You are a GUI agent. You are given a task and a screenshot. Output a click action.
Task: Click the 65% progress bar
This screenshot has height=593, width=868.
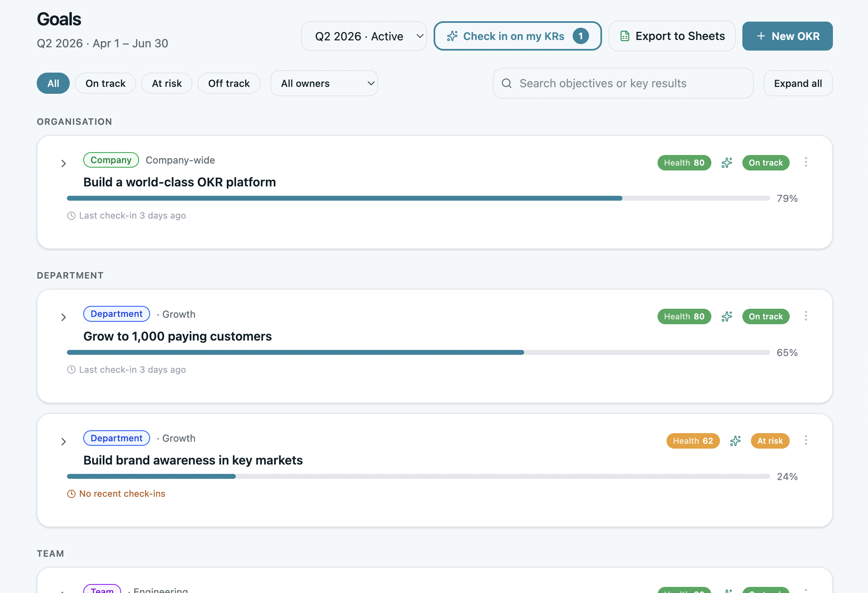pos(418,352)
